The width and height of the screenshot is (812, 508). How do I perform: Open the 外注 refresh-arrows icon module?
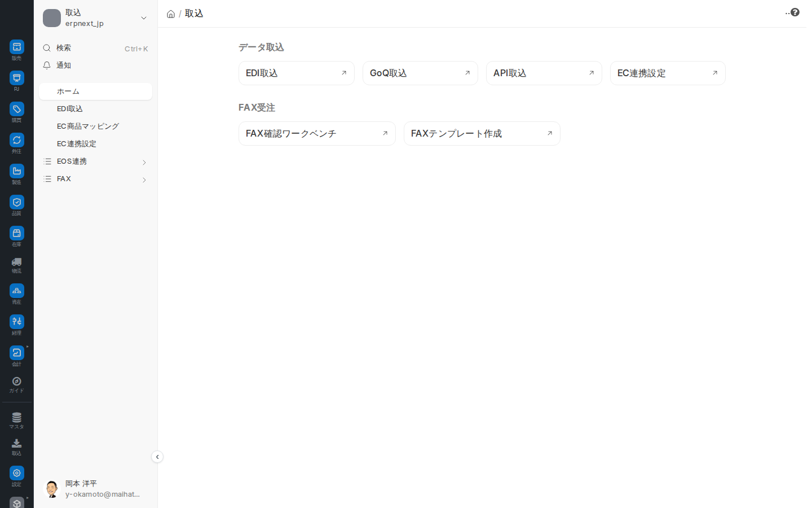point(17,140)
